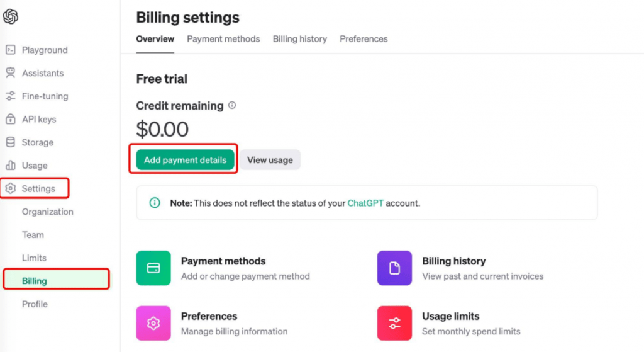
Task: Click the purple Billing history document icon
Action: 394,268
